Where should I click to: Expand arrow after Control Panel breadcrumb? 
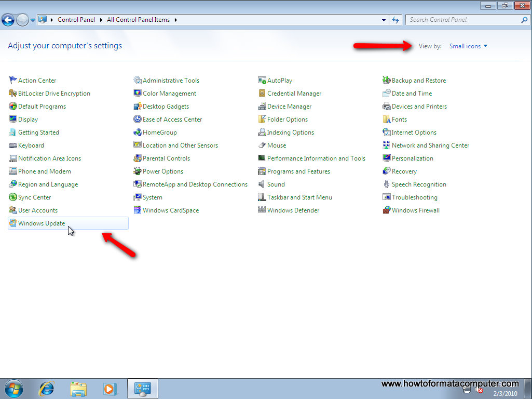coord(101,20)
